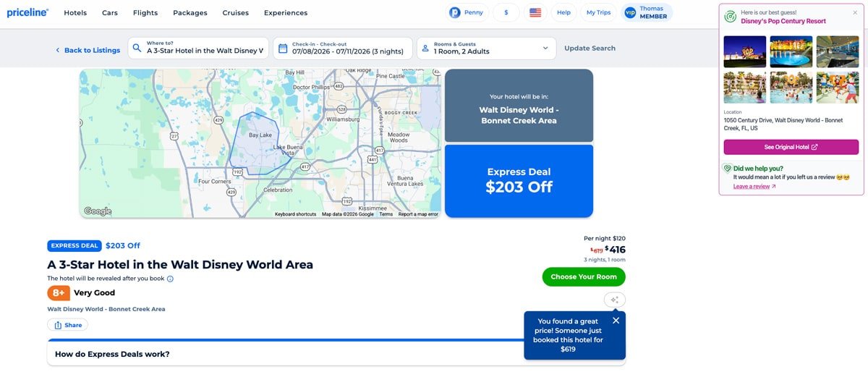Click the sparkle AI icon below Choose Your Room
This screenshot has width=868, height=372.
614,300
